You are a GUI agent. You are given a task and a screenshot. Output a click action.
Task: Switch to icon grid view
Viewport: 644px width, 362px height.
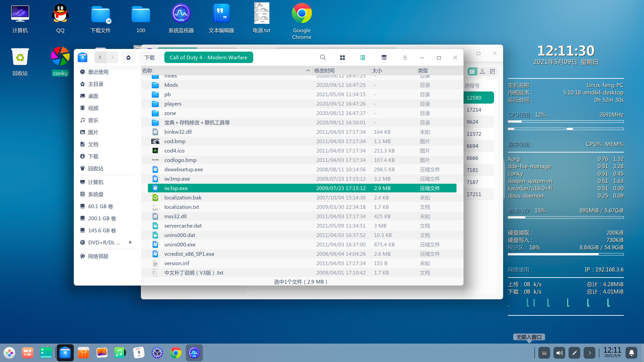(x=342, y=58)
